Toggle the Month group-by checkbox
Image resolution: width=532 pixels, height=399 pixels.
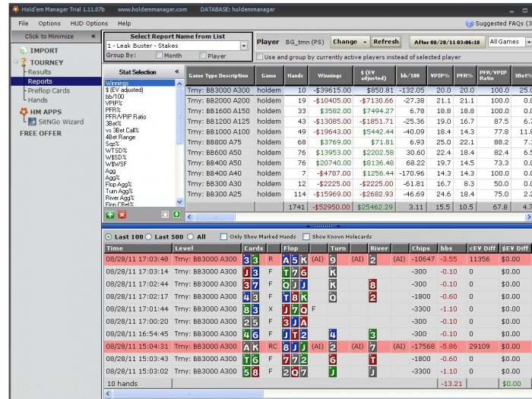(x=159, y=55)
